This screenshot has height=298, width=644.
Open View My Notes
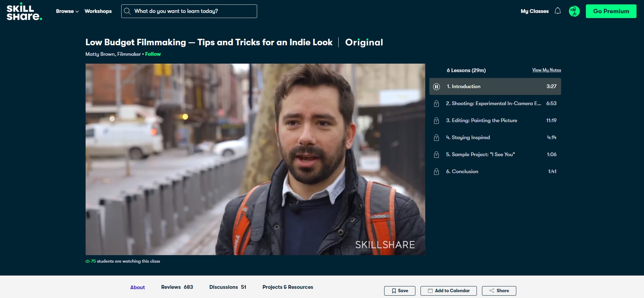tap(547, 70)
